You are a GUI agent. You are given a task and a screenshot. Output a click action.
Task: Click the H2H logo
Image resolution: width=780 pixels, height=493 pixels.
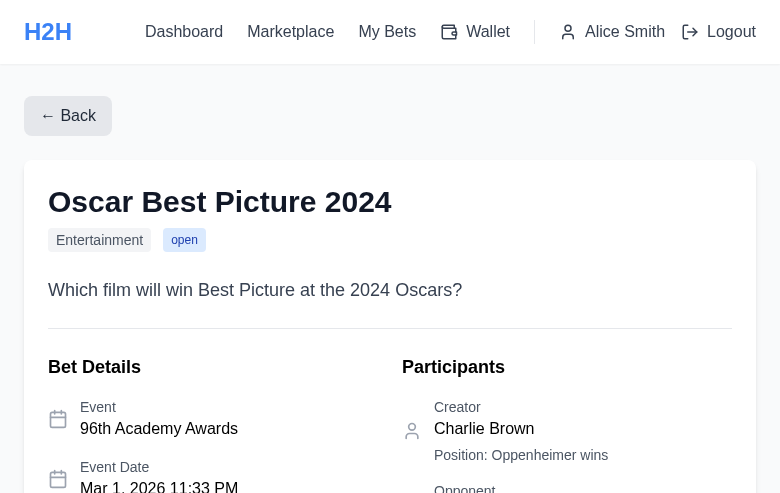48,32
